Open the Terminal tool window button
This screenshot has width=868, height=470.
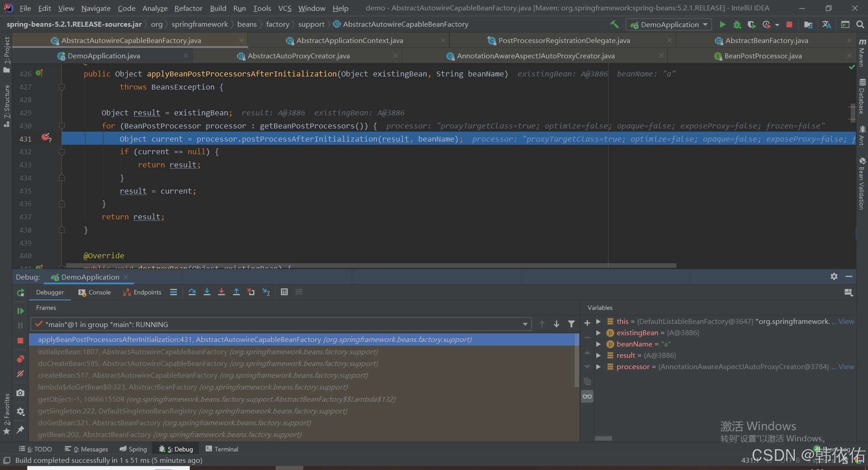(x=222, y=449)
